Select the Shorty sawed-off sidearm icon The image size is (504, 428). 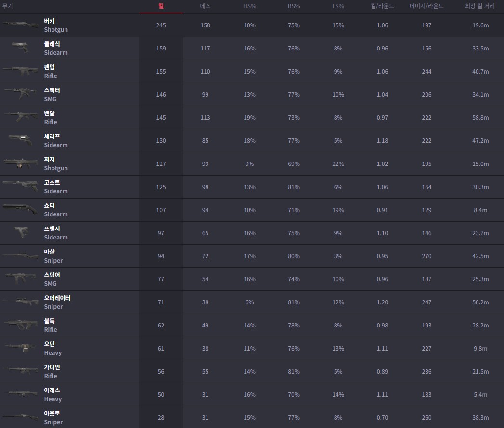coord(20,209)
